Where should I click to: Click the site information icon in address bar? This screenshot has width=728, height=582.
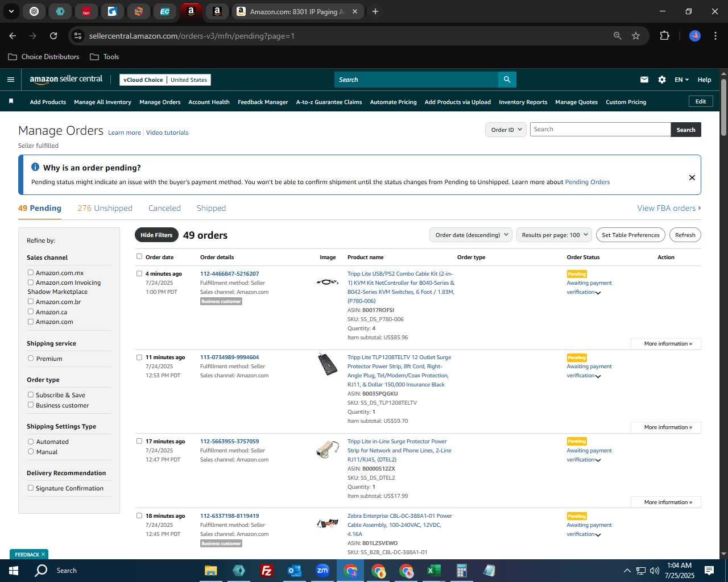point(78,36)
